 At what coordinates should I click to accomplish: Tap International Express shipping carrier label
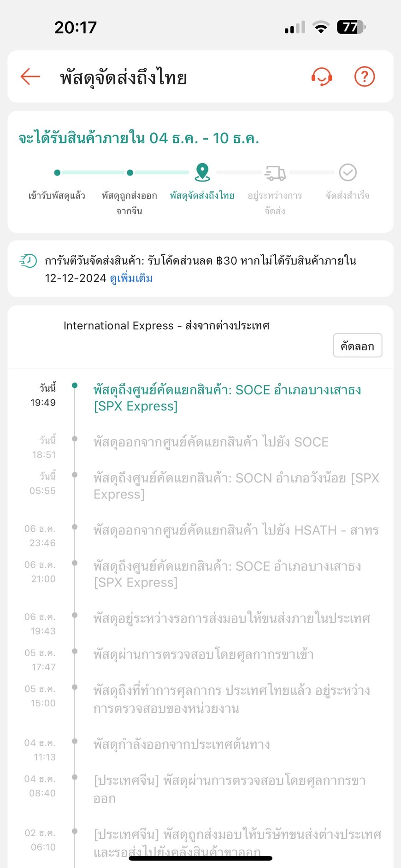166,326
